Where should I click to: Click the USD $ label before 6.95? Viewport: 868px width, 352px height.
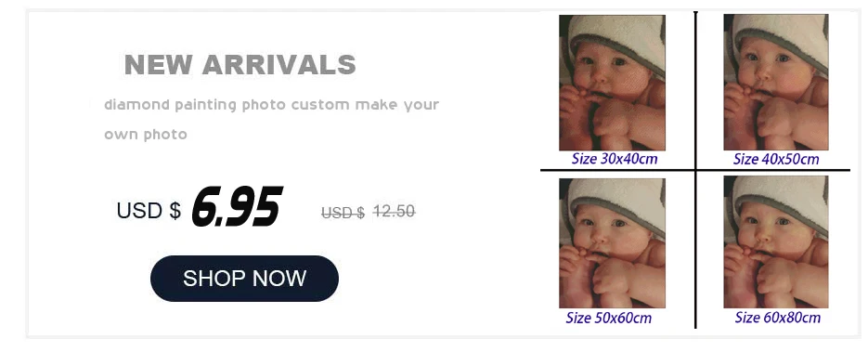(149, 210)
